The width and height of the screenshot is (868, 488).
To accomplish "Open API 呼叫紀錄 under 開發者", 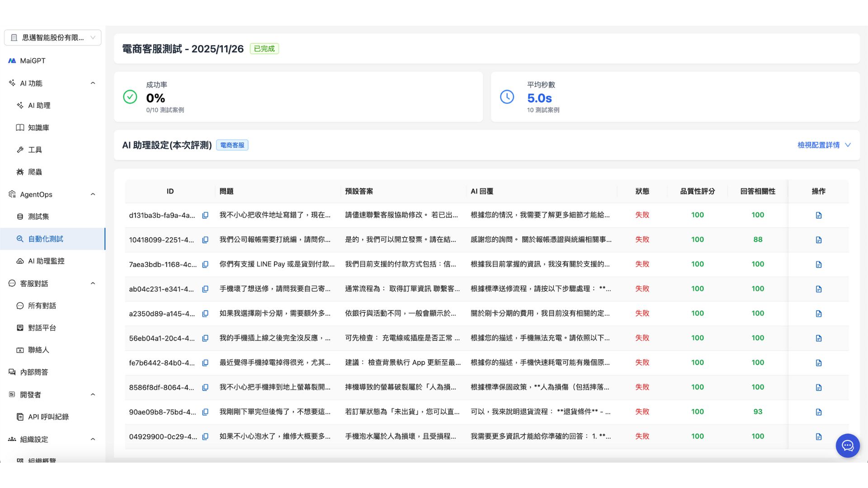I will [48, 417].
